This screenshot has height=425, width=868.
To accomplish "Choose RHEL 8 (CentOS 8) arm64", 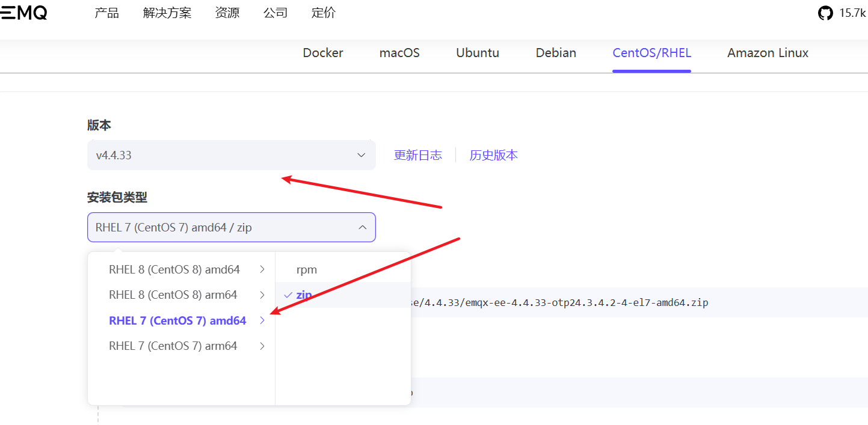I will [x=173, y=295].
